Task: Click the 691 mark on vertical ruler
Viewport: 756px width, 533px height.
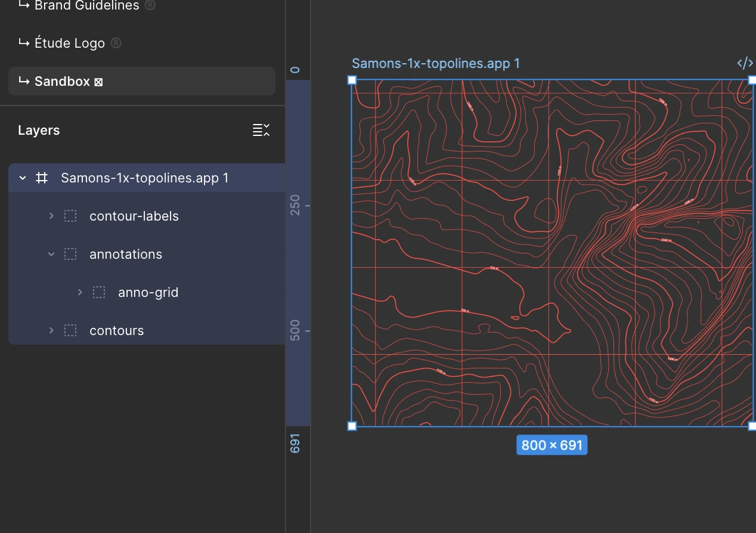Action: (295, 443)
